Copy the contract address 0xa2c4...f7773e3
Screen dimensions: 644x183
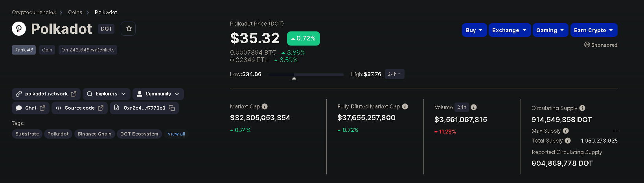172,108
